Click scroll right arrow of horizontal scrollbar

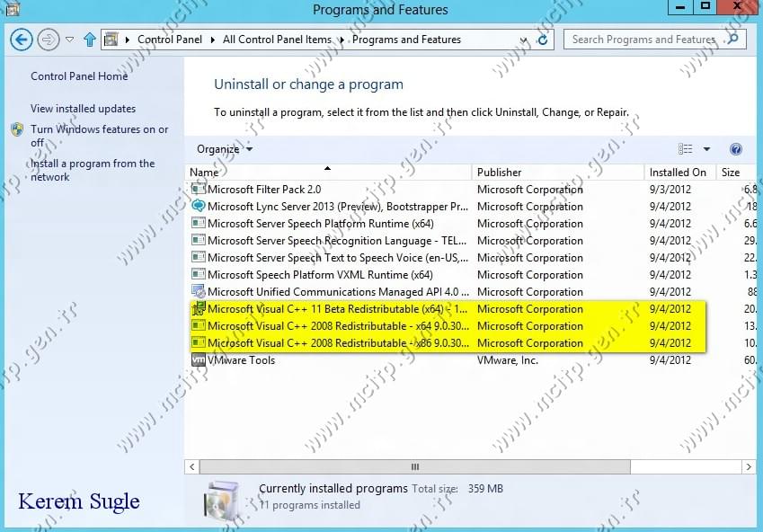[x=749, y=466]
